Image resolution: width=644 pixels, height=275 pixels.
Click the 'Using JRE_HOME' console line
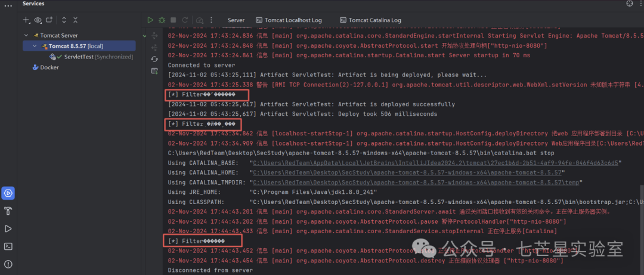pos(273,192)
